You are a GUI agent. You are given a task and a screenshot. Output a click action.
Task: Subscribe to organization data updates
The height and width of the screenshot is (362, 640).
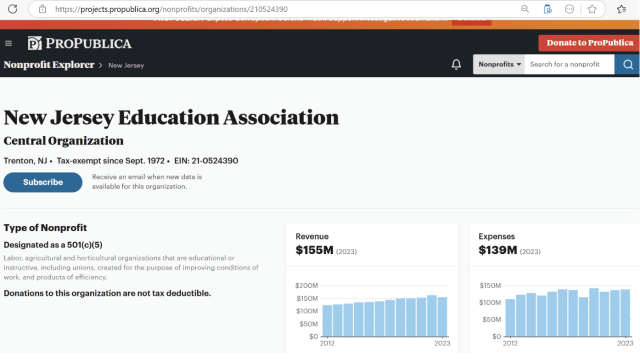click(43, 182)
